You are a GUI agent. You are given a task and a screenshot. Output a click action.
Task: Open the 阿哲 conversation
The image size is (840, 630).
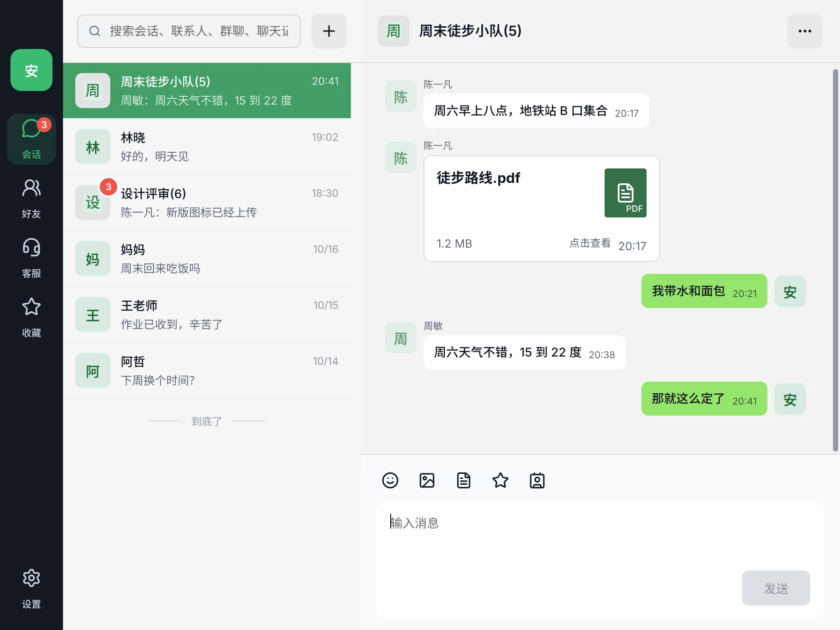(x=207, y=371)
